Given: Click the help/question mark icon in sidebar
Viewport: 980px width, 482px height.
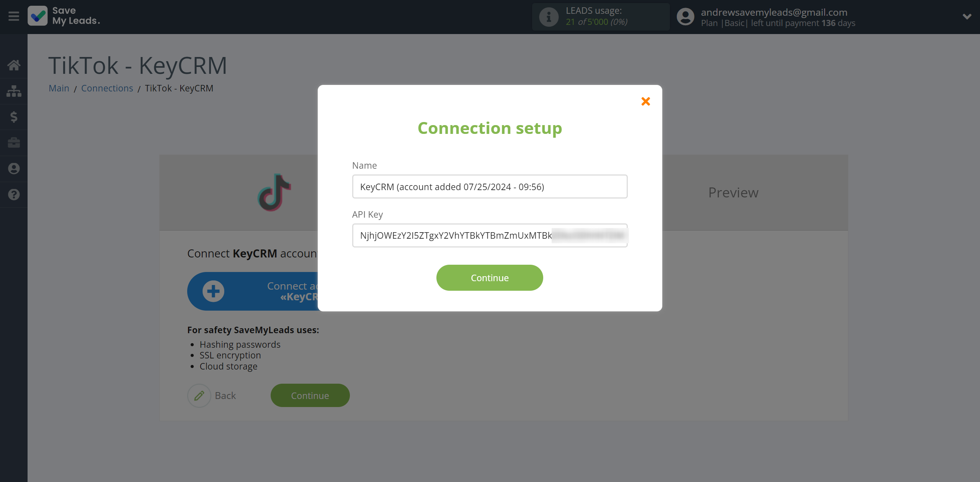Looking at the screenshot, I should (14, 194).
